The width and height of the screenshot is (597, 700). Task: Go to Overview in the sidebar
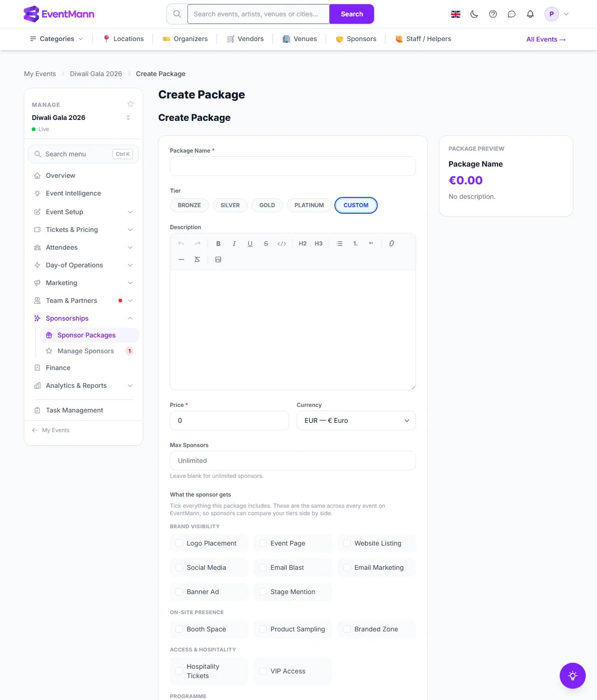pyautogui.click(x=83, y=175)
